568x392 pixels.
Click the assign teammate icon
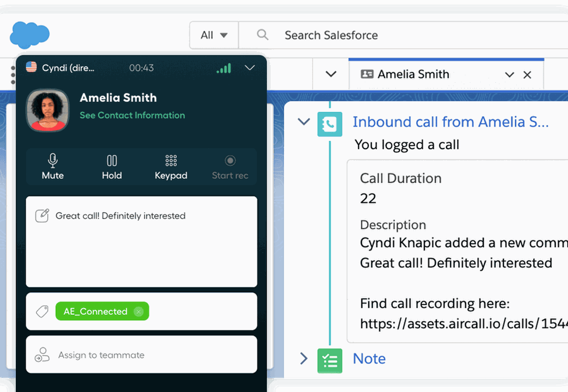(42, 355)
